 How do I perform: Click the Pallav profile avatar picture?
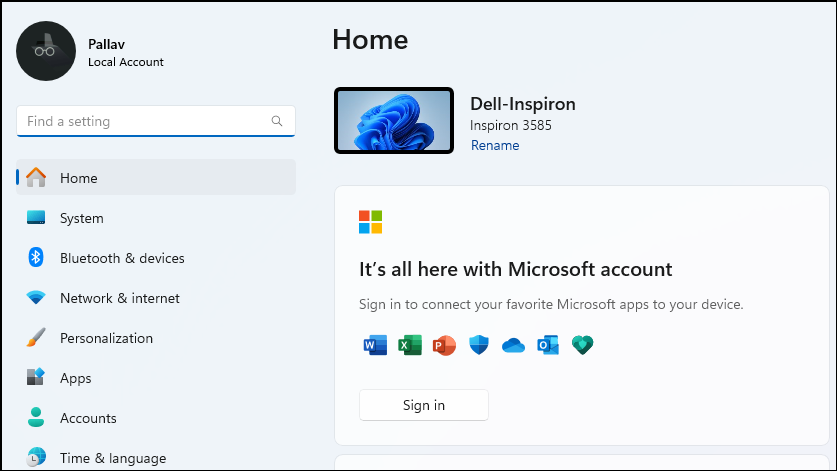(x=46, y=51)
